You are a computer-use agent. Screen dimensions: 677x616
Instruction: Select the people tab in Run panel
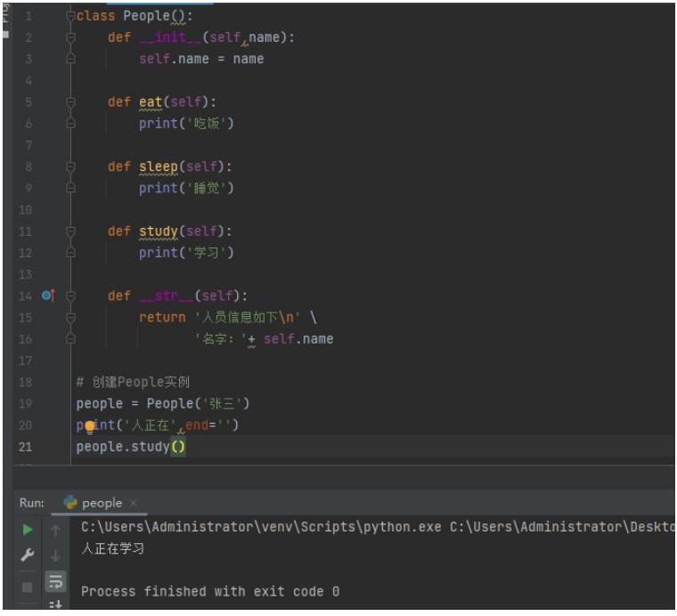[x=101, y=503]
